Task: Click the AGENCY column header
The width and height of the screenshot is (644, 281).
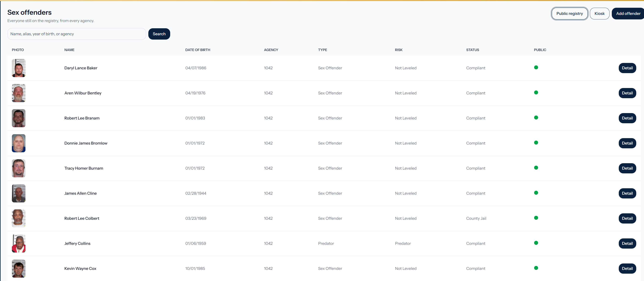Action: click(x=271, y=50)
